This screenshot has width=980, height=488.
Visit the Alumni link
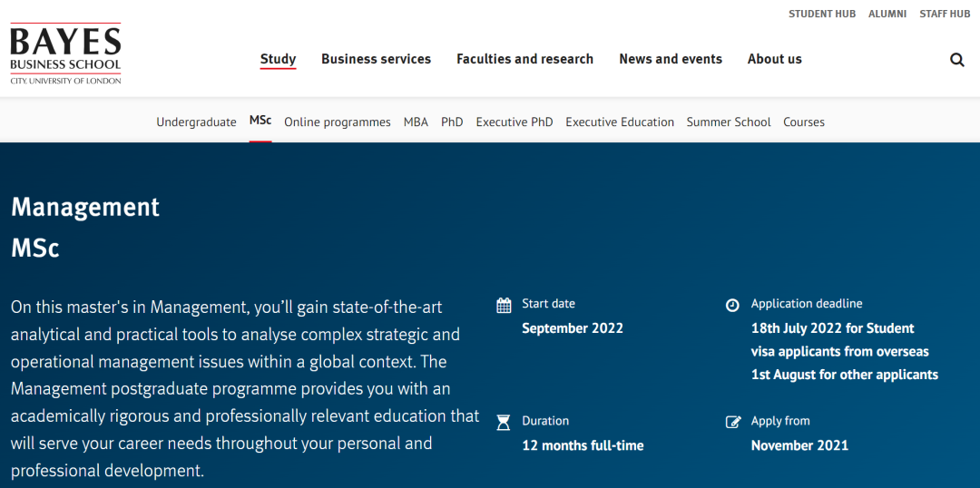(887, 14)
